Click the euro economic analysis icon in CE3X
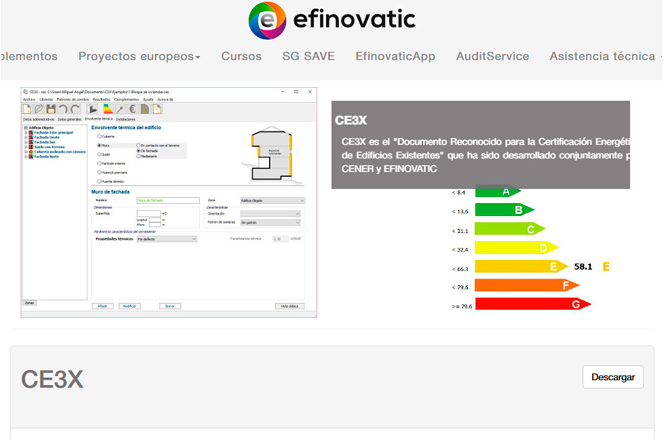The image size is (664, 440). pyautogui.click(x=133, y=109)
